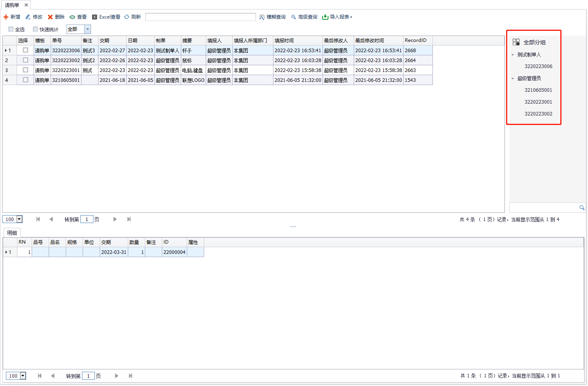
Task: Click the 刷新 (refresh) icon
Action: pyautogui.click(x=127, y=17)
